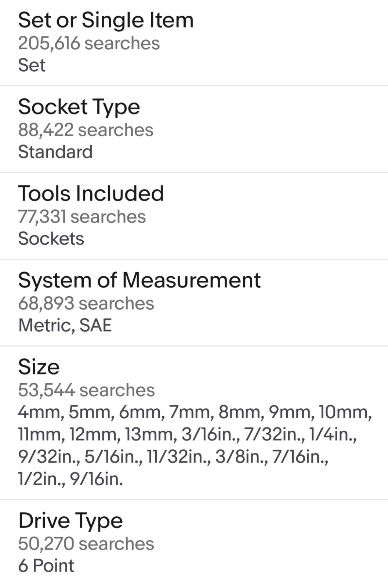
Task: Click the 68,893 searches text
Action: click(x=86, y=304)
